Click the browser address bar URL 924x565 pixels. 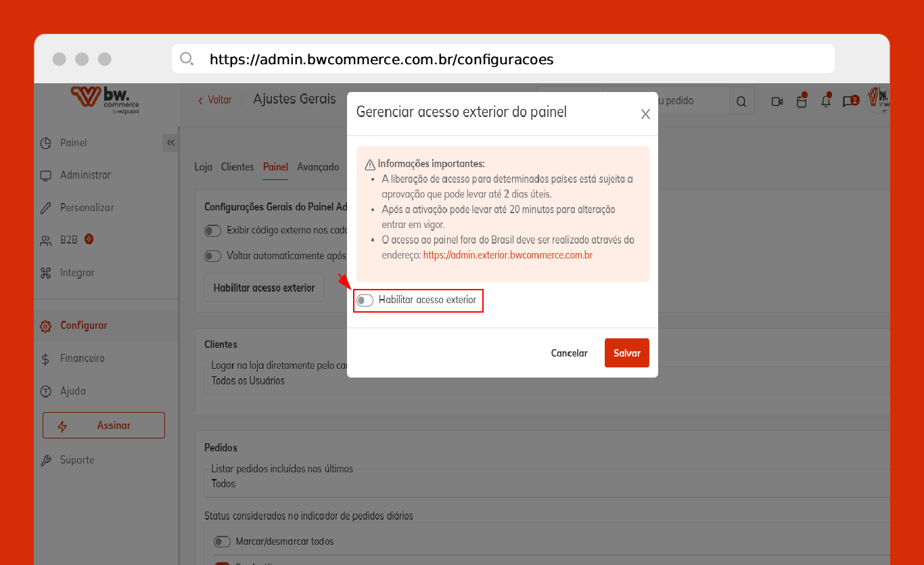(382, 60)
